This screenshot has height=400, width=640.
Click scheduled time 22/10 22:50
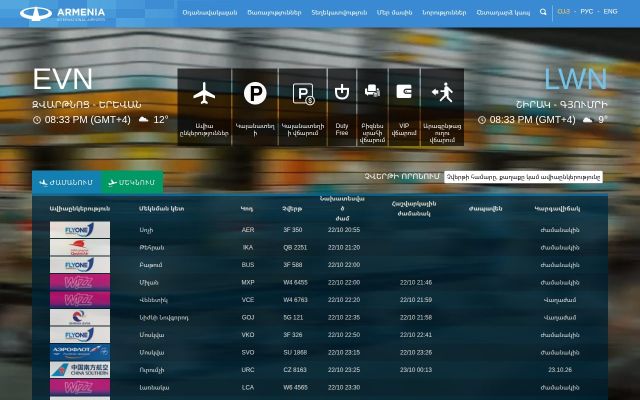pyautogui.click(x=344, y=335)
